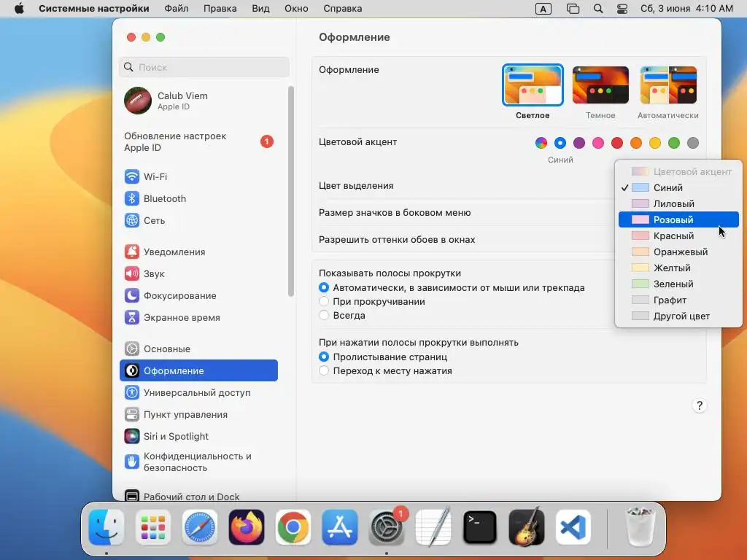Launch Safari from the Dock
This screenshot has height=560, width=747.
click(x=200, y=527)
